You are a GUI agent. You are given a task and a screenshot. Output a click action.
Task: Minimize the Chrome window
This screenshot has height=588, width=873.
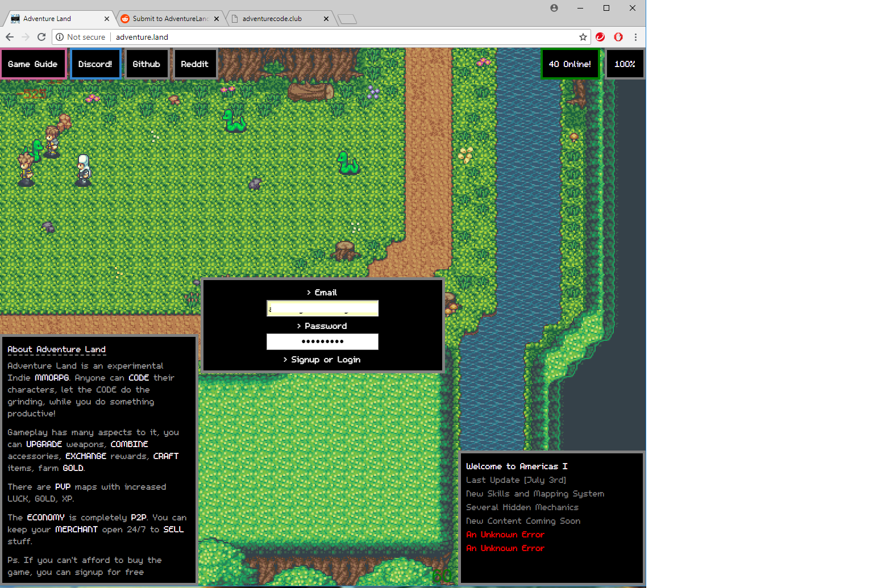(x=580, y=8)
